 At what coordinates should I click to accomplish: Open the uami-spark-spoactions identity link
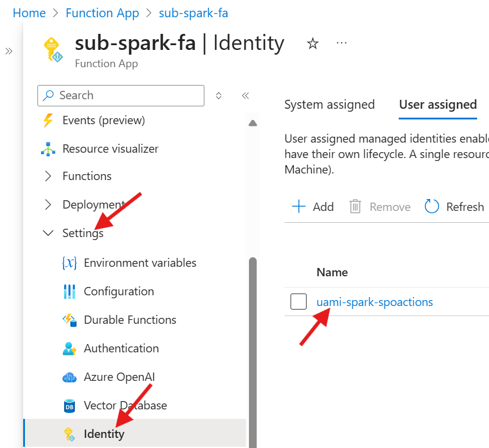coord(374,302)
